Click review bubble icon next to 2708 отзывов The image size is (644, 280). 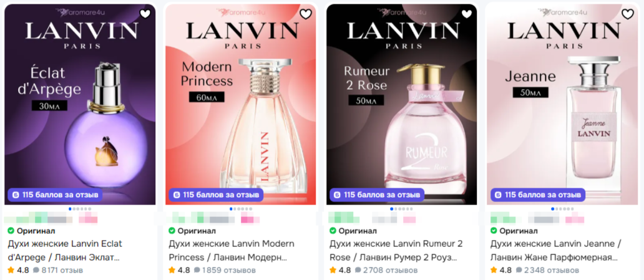(358, 270)
